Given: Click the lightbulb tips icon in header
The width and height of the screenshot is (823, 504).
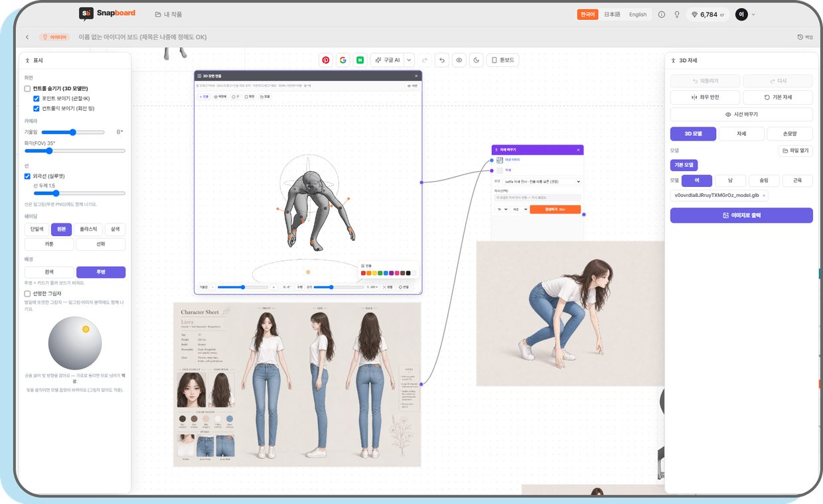Looking at the screenshot, I should 677,14.
